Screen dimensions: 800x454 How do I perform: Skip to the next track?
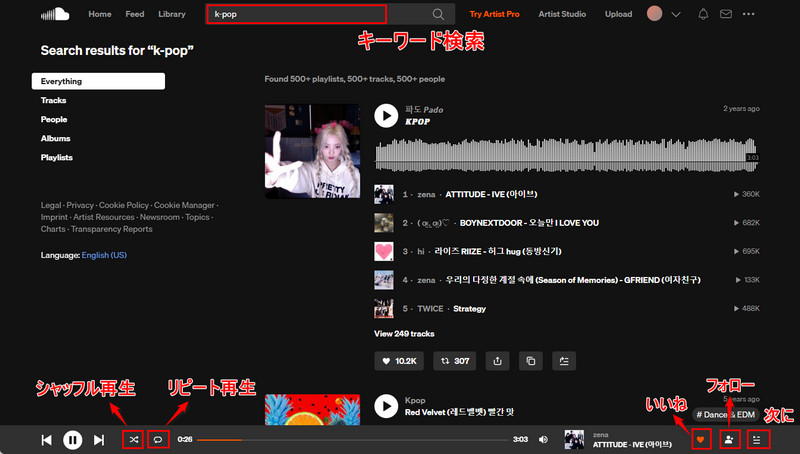click(x=99, y=440)
